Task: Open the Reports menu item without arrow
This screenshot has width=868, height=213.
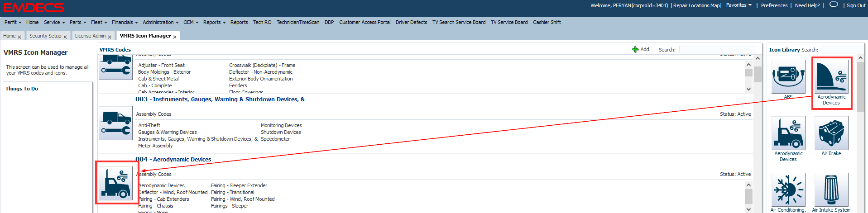Action: pyautogui.click(x=239, y=22)
